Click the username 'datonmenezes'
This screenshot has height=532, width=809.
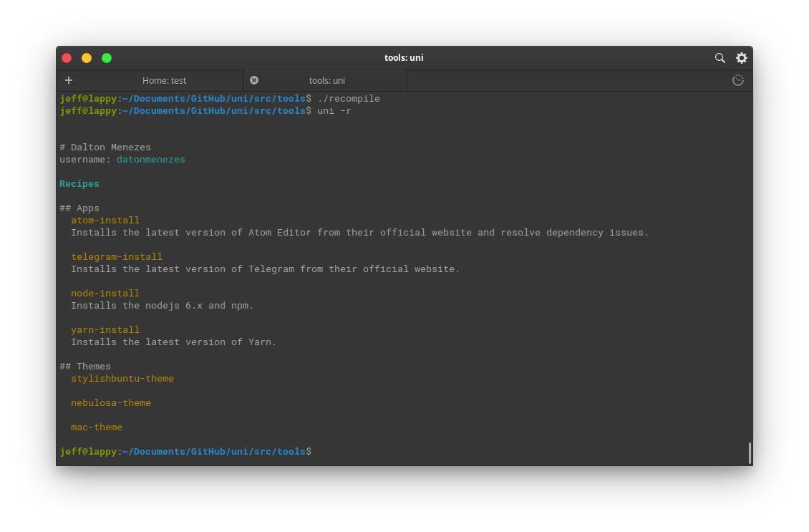pos(150,160)
